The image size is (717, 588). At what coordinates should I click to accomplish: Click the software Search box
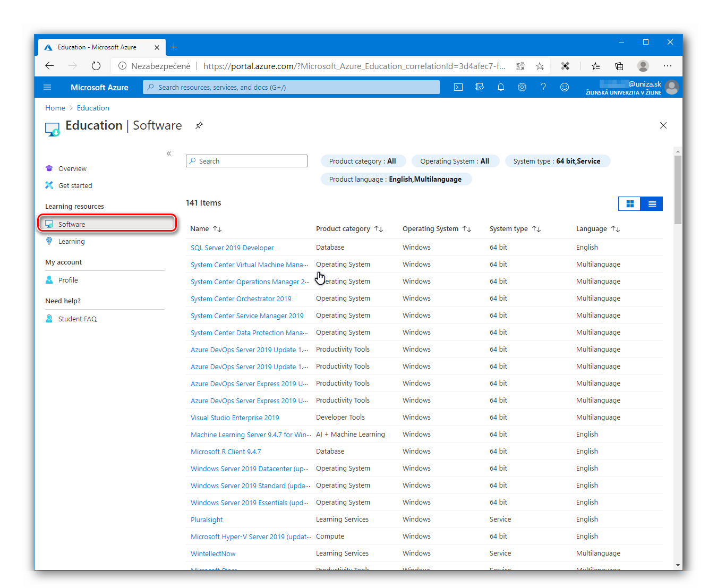click(x=246, y=161)
